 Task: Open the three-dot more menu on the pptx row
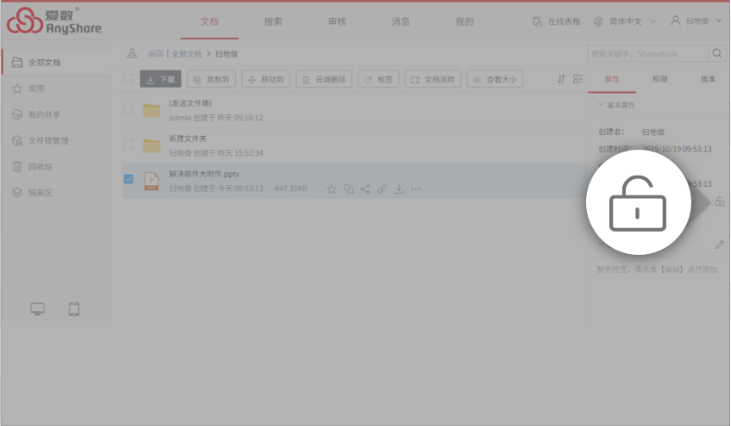(x=416, y=189)
